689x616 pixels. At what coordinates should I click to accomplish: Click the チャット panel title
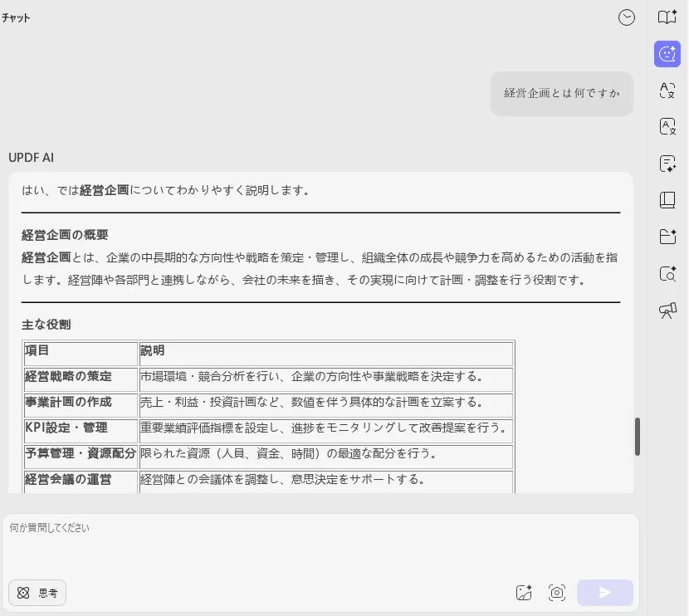point(16,17)
